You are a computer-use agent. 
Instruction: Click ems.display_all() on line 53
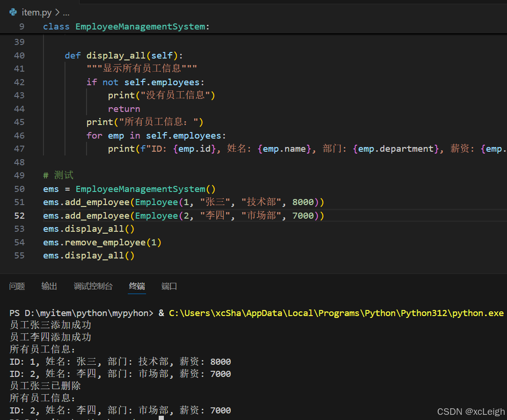pos(89,229)
